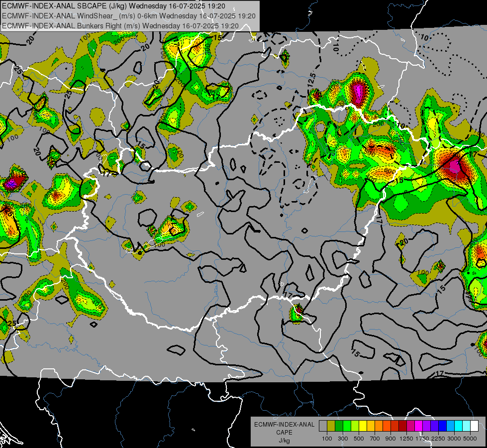Select the bright cyan legend swatch
Screen dimensions: 487x448
459,426
